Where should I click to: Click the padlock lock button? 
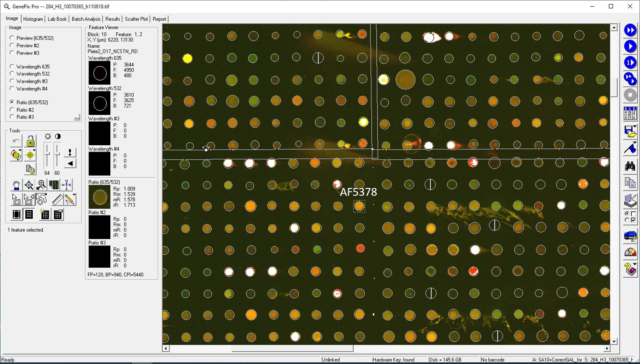click(x=30, y=141)
